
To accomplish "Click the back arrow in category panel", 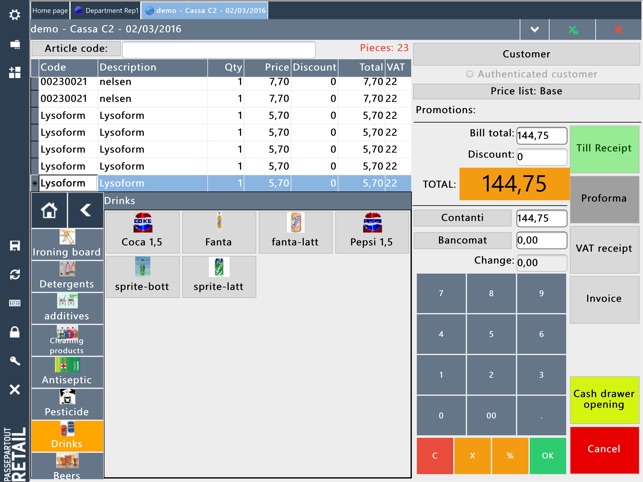I will pyautogui.click(x=85, y=210).
